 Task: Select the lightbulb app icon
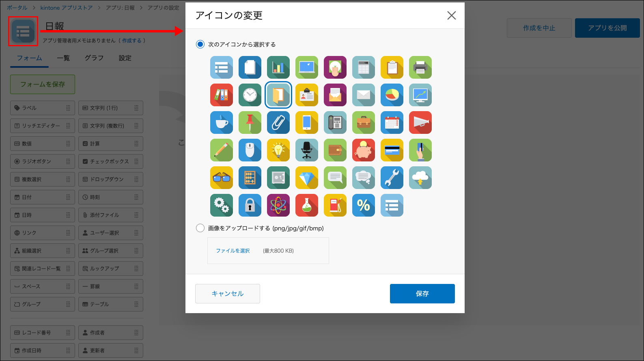coord(278,150)
